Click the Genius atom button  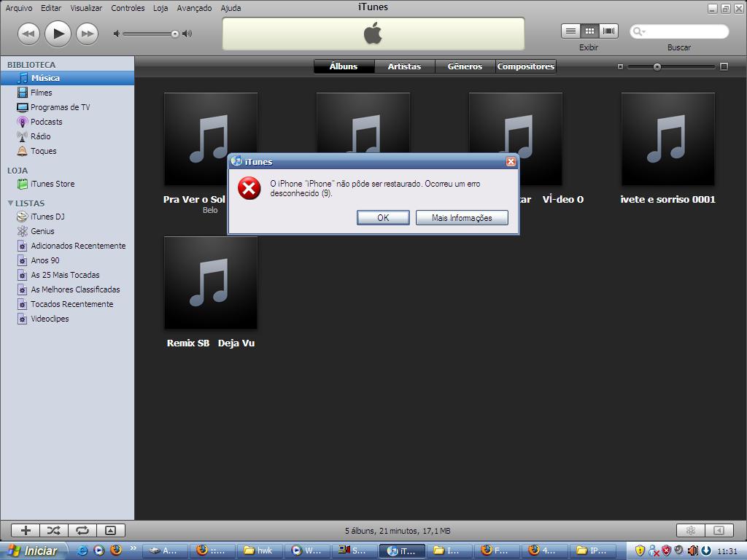(691, 531)
